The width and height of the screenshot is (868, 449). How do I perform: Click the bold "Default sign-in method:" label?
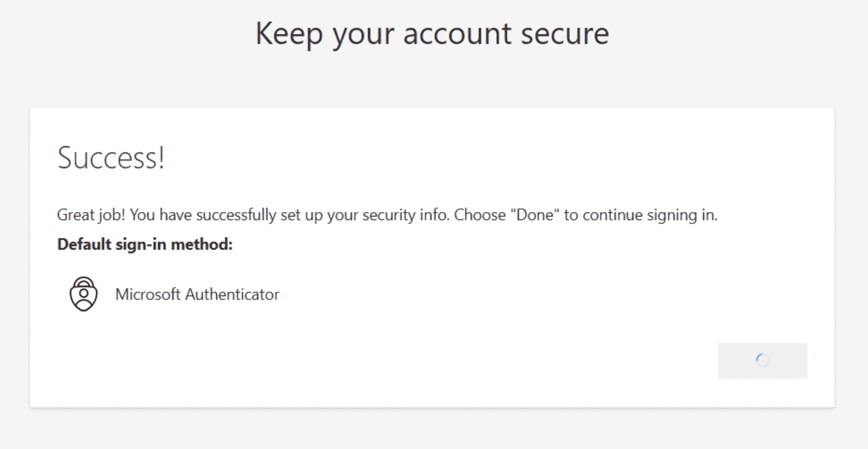coord(145,244)
